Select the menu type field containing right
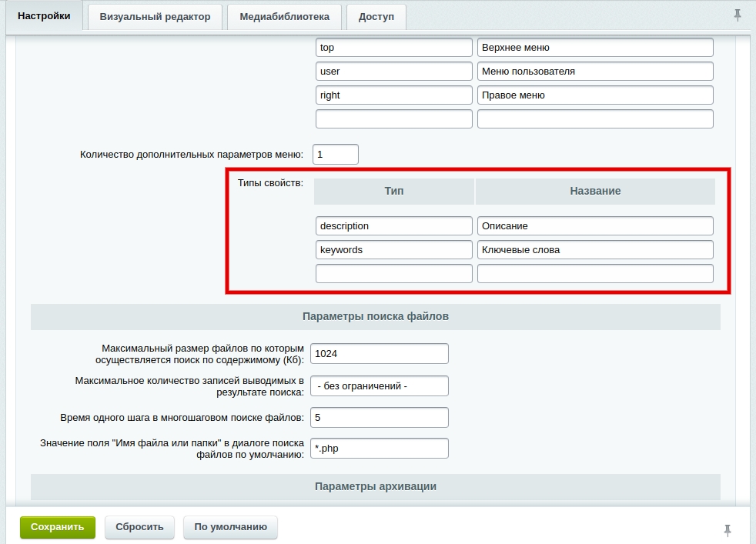 [393, 95]
